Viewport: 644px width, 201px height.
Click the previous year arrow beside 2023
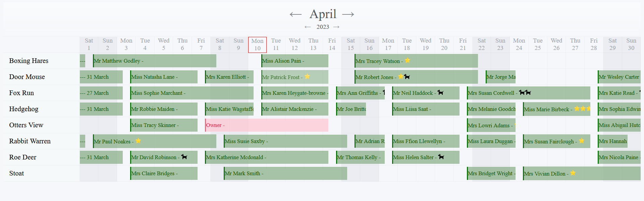tap(308, 27)
